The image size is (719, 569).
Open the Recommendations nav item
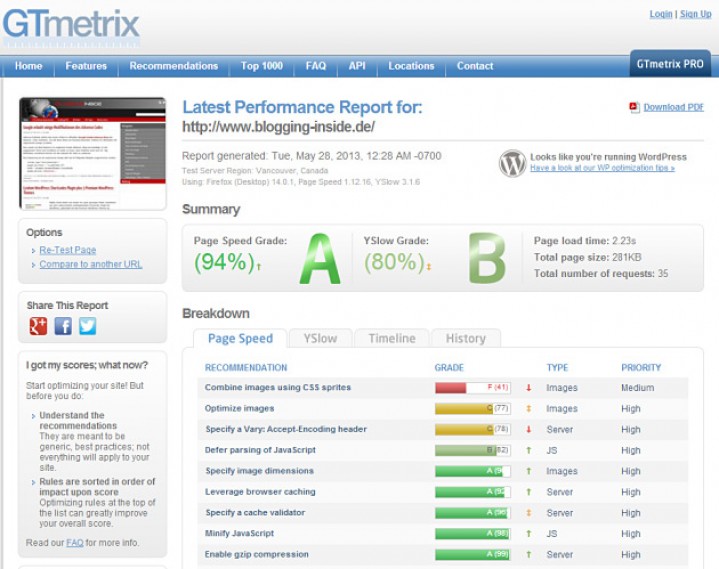pos(173,66)
